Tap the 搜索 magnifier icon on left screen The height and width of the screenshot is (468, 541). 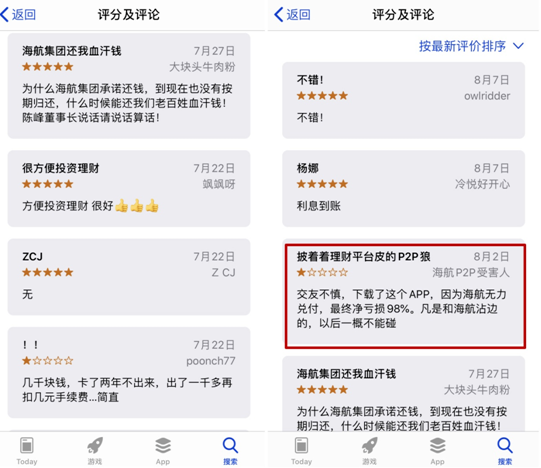[x=230, y=445]
